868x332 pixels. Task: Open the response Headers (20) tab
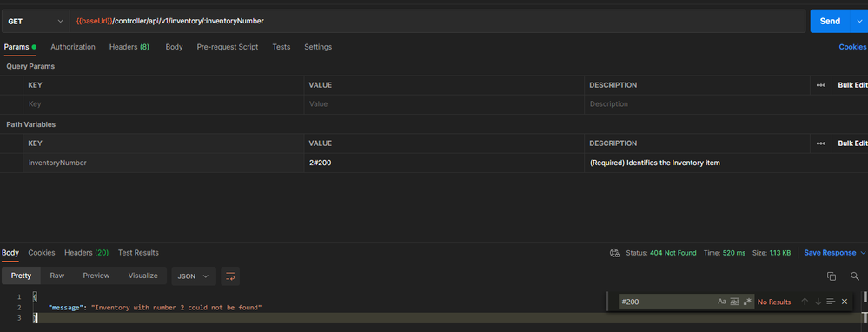86,252
